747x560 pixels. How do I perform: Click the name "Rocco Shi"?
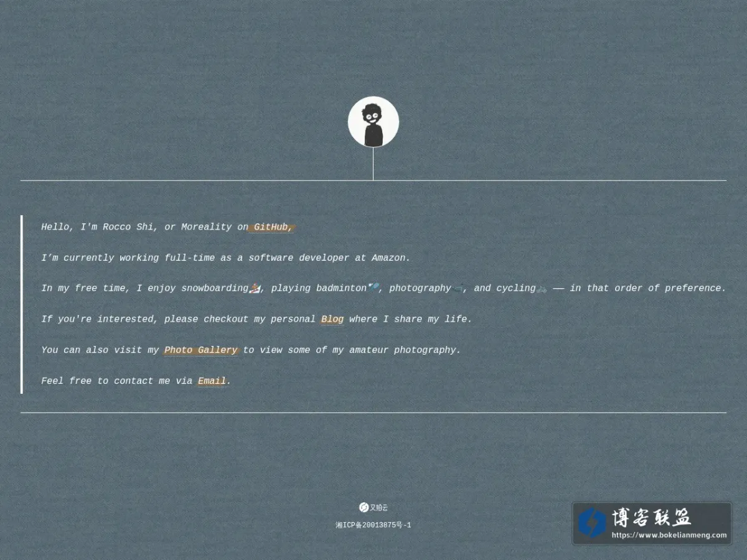(x=128, y=227)
